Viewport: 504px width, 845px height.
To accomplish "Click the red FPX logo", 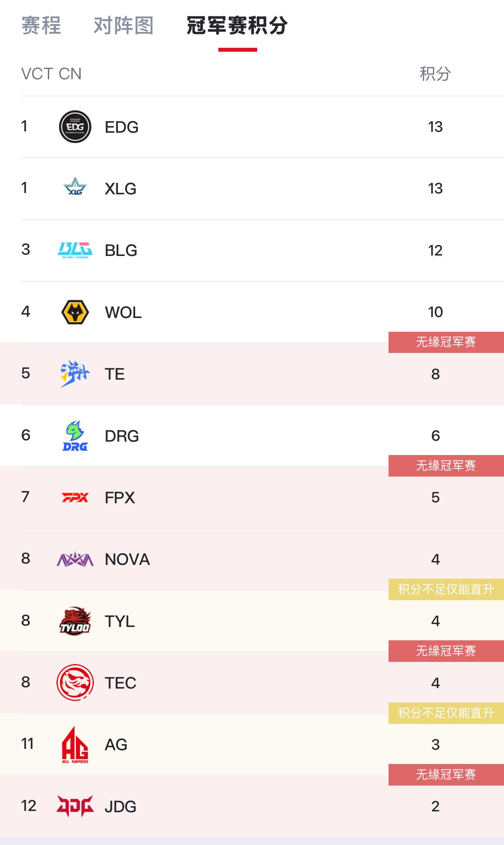I will [75, 498].
